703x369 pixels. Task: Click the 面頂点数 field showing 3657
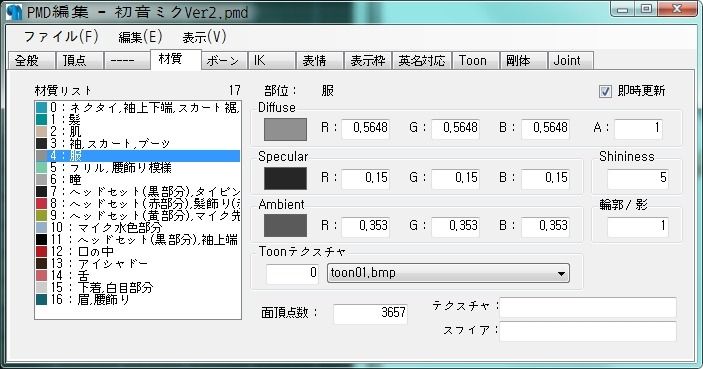point(370,313)
